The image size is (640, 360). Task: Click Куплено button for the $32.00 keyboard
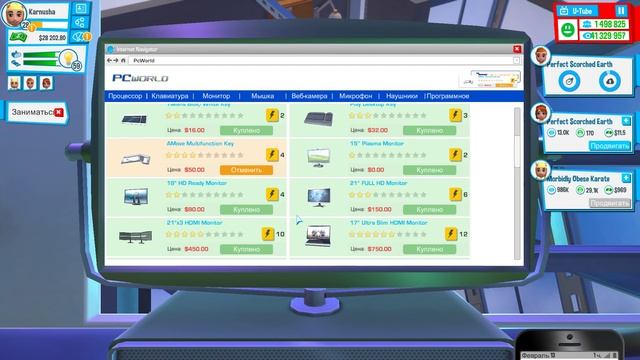429,131
